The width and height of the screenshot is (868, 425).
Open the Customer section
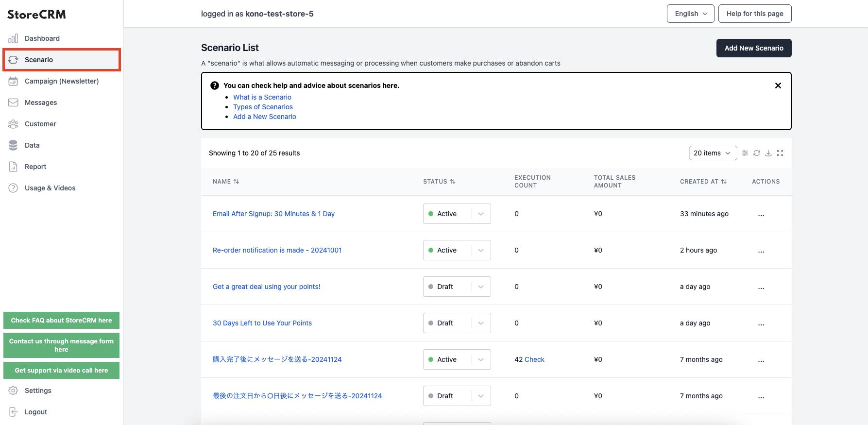(61, 124)
